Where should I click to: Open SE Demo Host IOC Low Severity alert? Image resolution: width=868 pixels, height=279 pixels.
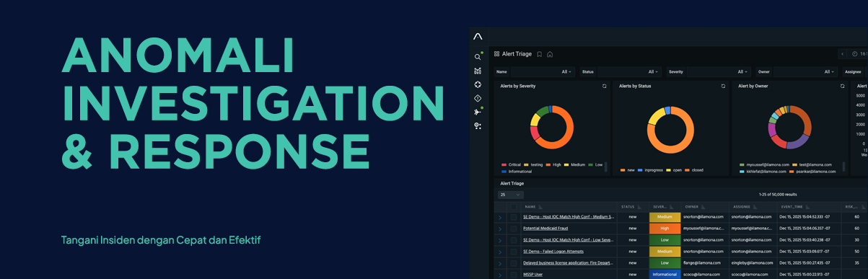coord(569,240)
